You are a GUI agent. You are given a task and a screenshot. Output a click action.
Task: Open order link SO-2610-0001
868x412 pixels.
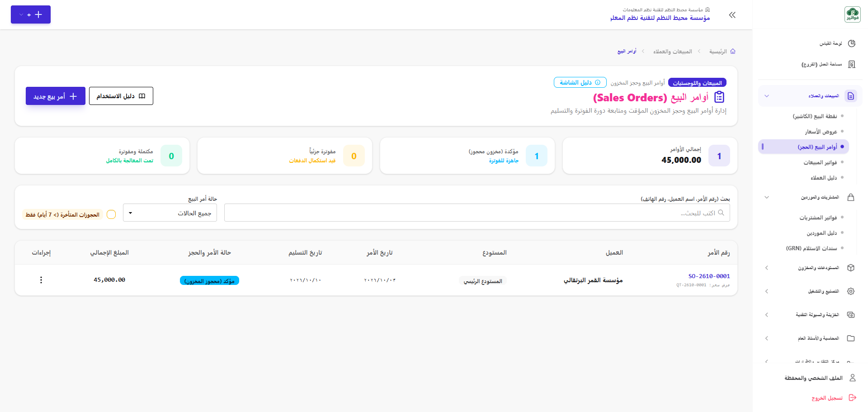point(709,276)
